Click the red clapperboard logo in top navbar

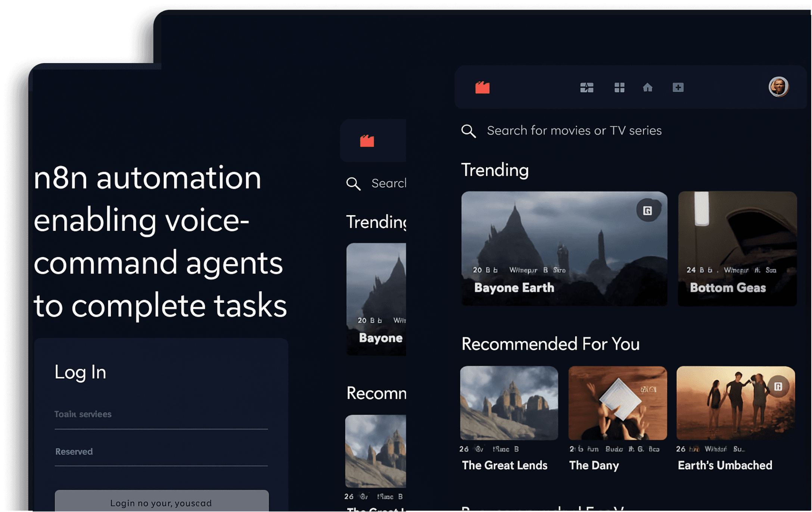pos(482,88)
